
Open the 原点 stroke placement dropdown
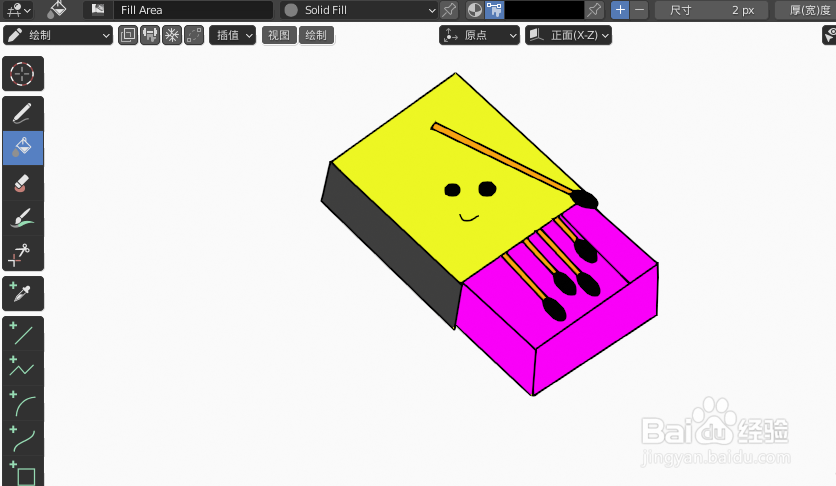tap(479, 35)
